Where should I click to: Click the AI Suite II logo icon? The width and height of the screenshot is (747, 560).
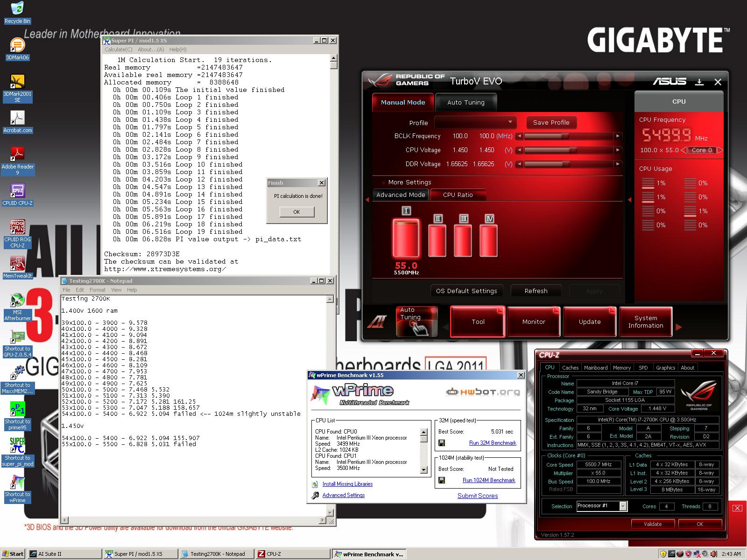(x=377, y=322)
